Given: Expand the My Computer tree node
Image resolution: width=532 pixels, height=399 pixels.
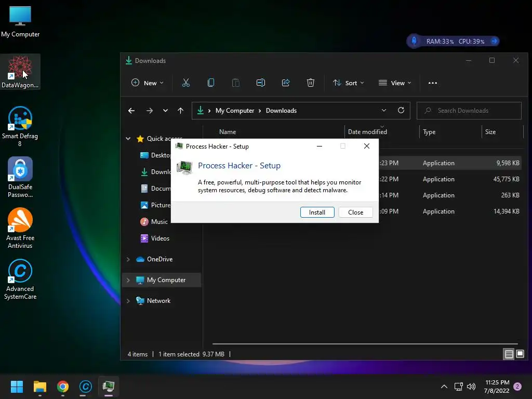Looking at the screenshot, I should [x=128, y=280].
